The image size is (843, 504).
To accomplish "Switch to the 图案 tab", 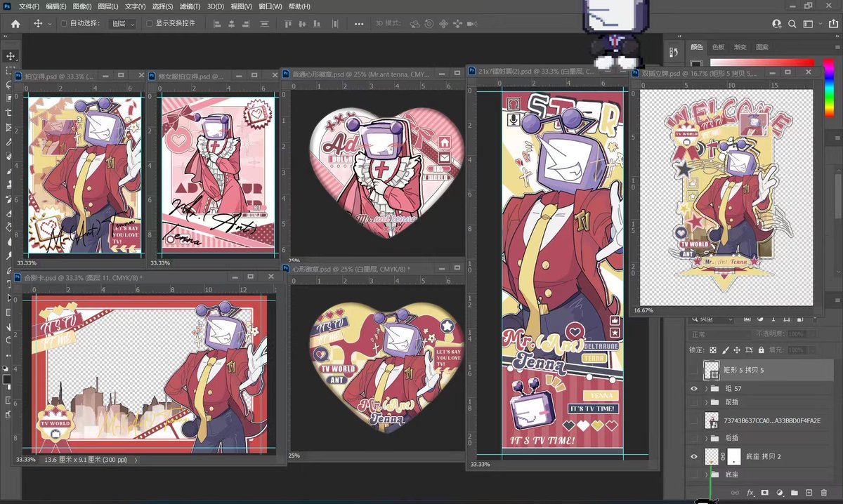I will click(x=762, y=47).
